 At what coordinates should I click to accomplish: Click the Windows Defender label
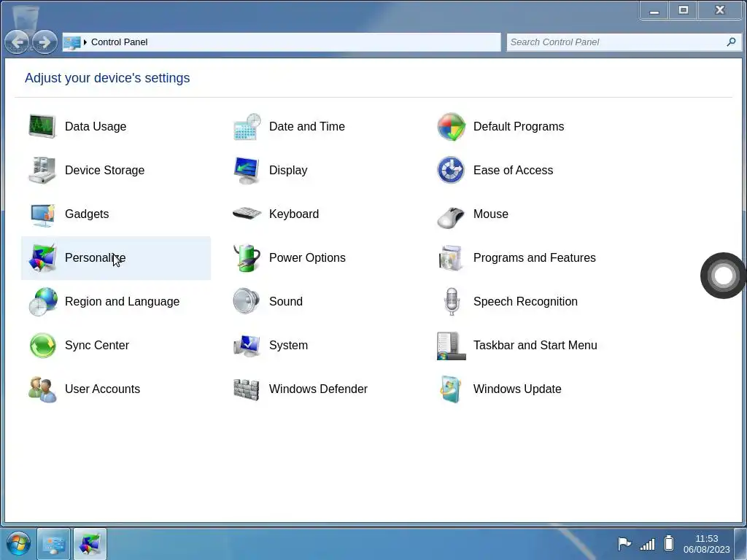[318, 389]
